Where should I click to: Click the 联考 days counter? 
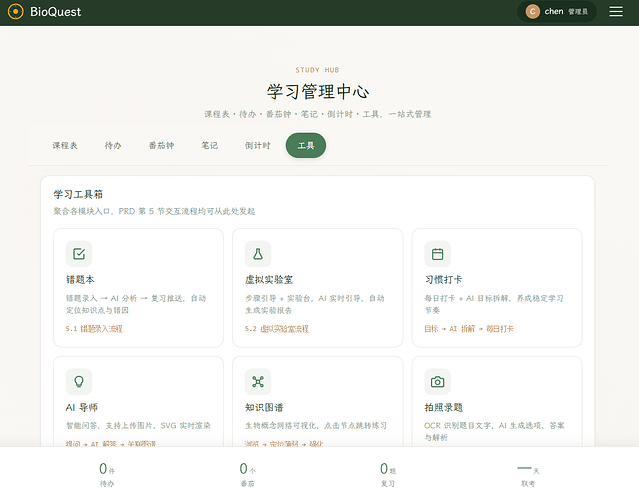528,474
